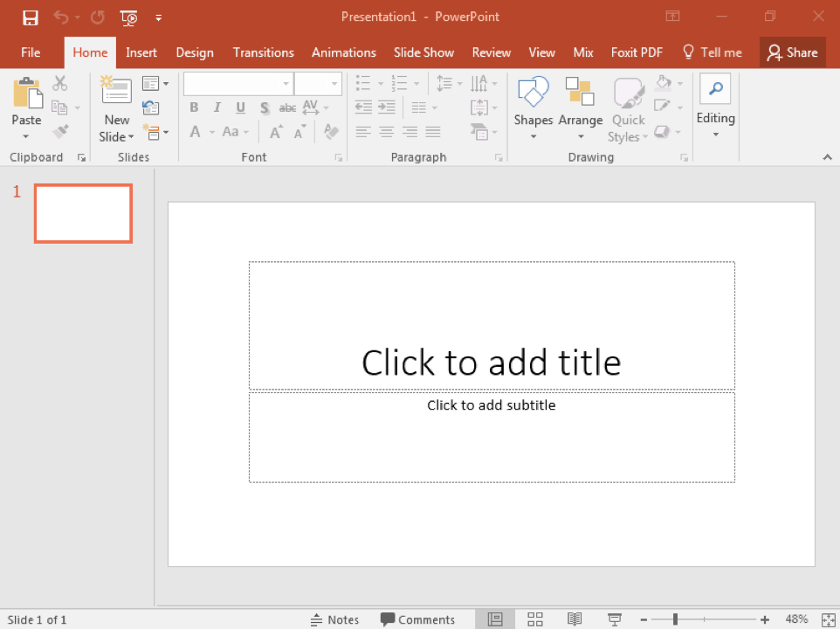Screen dimensions: 840x629
Task: Start Slide Show from status bar icon
Action: pos(615,619)
